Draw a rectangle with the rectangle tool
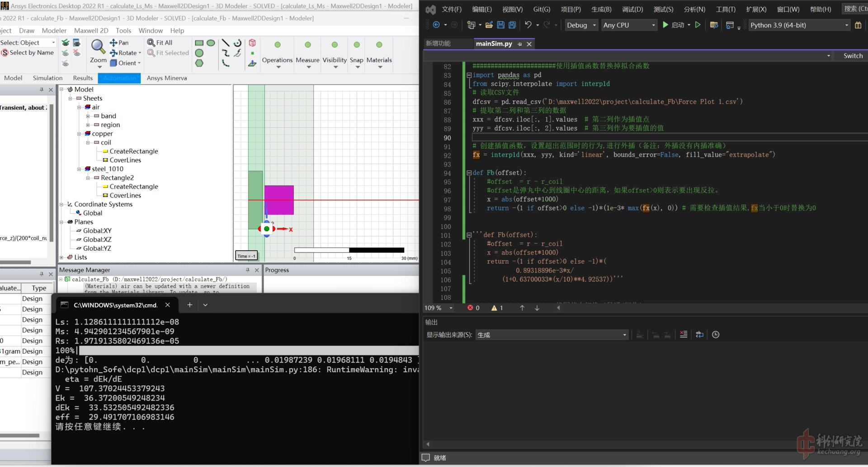Viewport: 868px width, 467px height. [199, 43]
